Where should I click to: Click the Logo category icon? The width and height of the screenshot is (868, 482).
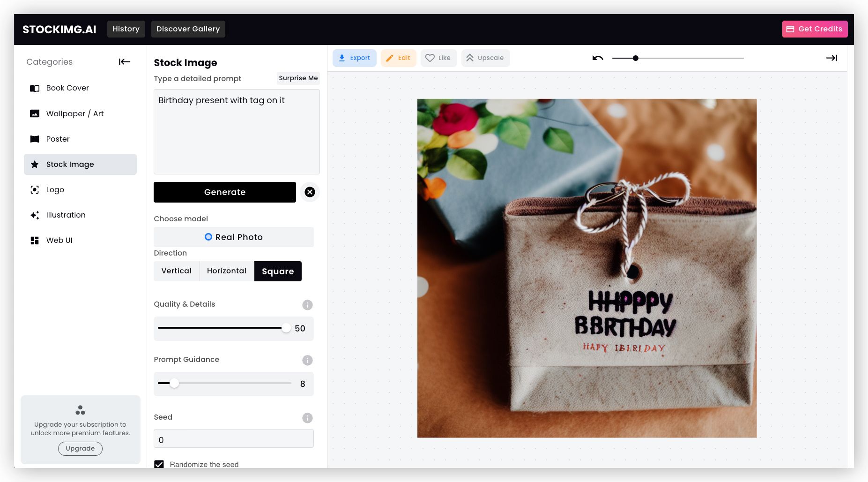point(35,189)
